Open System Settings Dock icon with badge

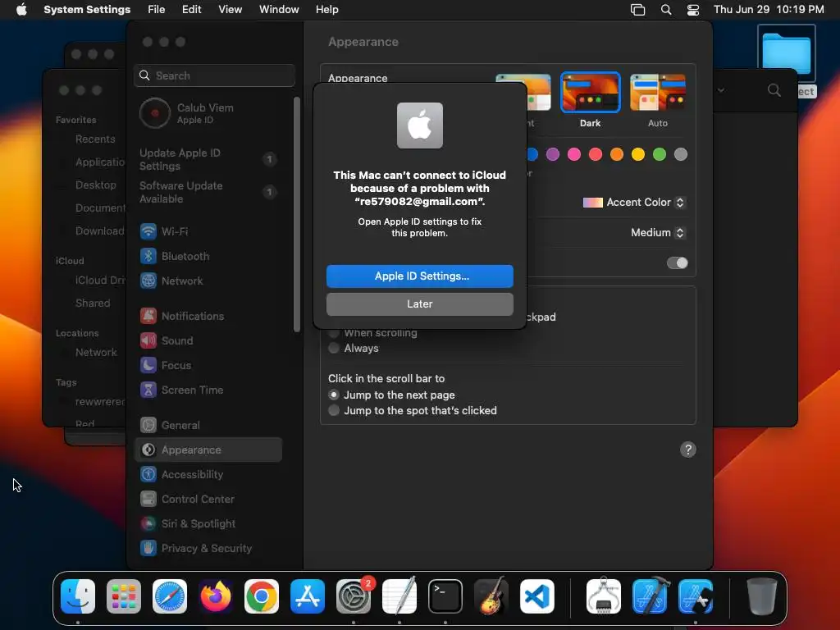pos(354,596)
